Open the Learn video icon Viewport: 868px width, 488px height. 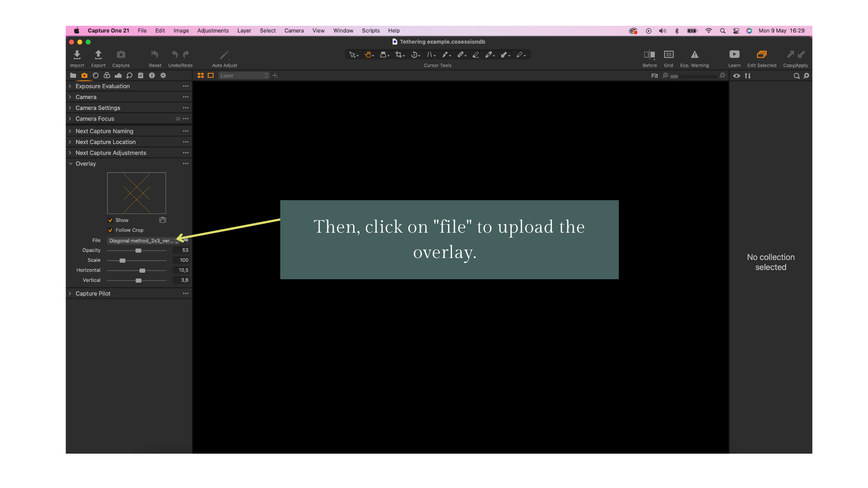click(734, 55)
